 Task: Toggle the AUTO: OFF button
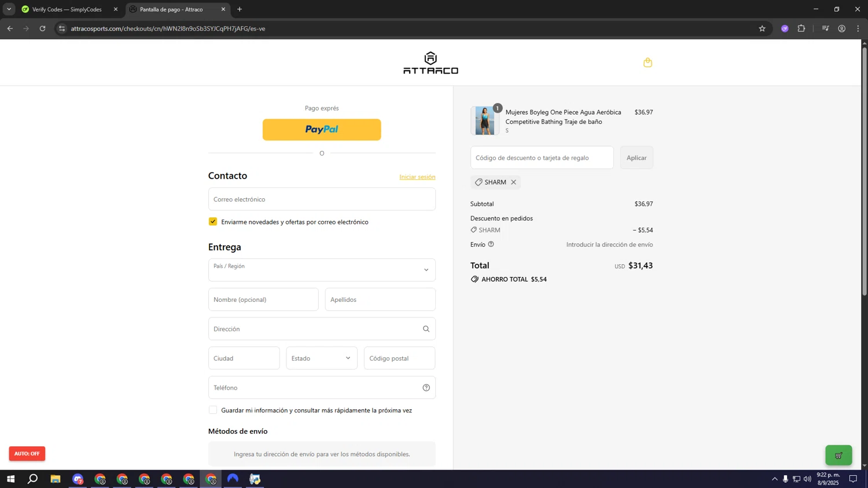[x=27, y=453]
